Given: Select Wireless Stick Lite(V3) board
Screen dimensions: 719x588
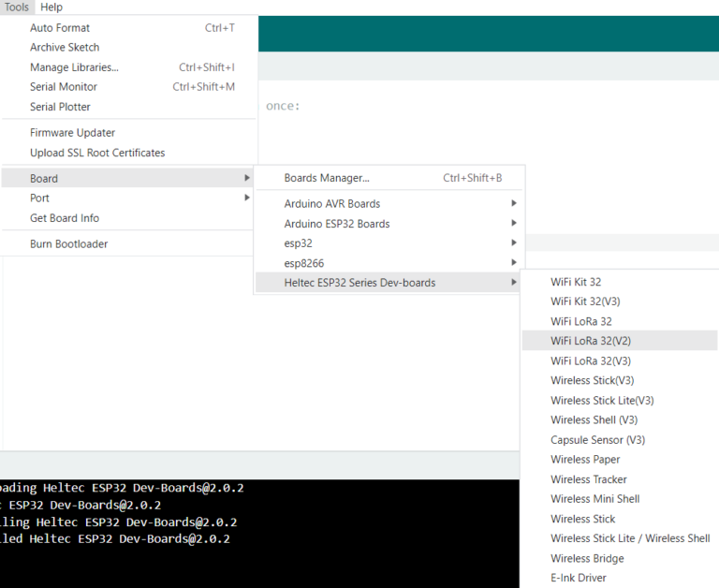Looking at the screenshot, I should click(x=602, y=401).
